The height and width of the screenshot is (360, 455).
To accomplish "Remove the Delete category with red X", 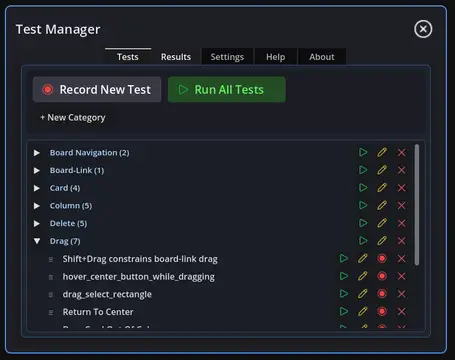I will (401, 223).
